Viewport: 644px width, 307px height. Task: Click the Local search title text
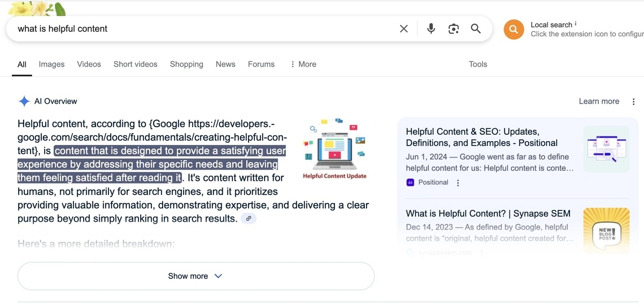pyautogui.click(x=551, y=25)
